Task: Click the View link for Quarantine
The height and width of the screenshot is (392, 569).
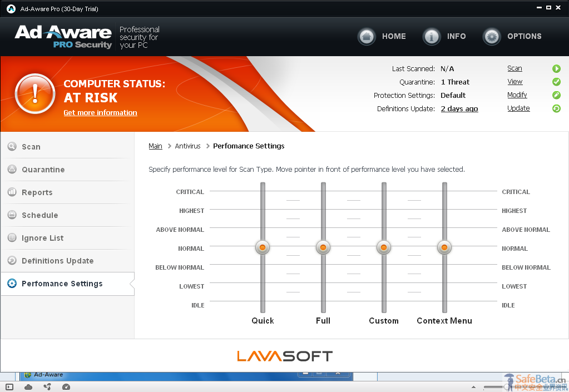Action: pyautogui.click(x=515, y=82)
